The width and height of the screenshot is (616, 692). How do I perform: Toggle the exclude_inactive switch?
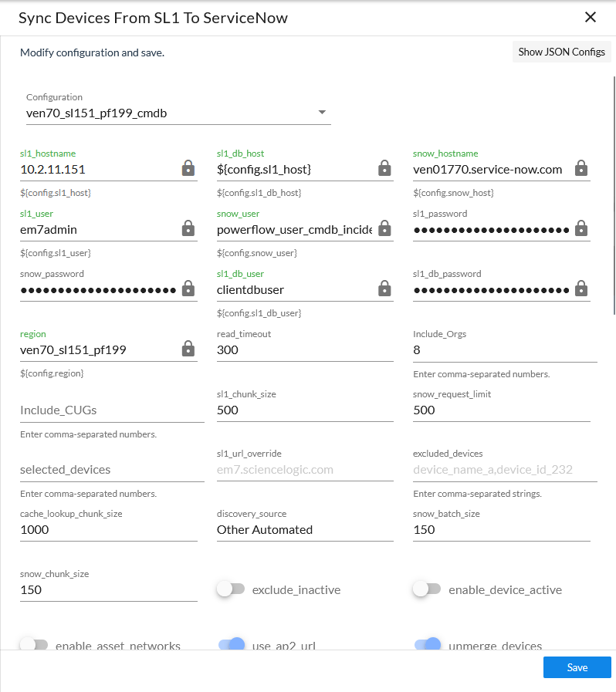click(x=230, y=589)
